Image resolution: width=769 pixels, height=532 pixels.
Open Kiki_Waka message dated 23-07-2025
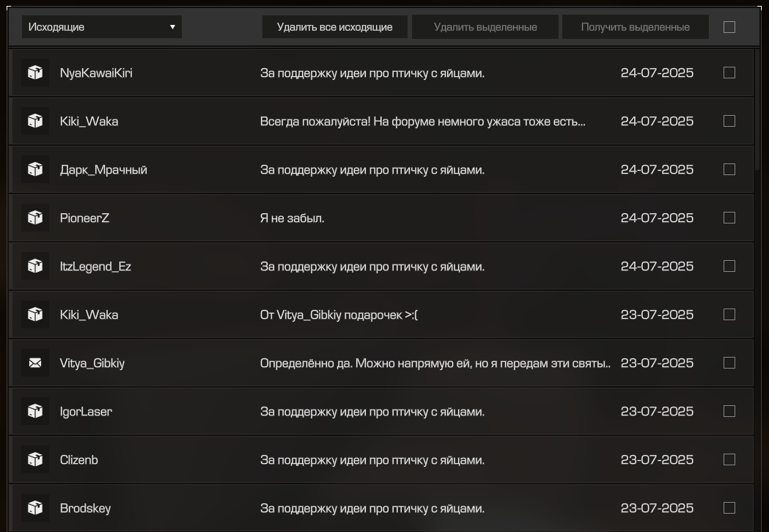(x=381, y=314)
